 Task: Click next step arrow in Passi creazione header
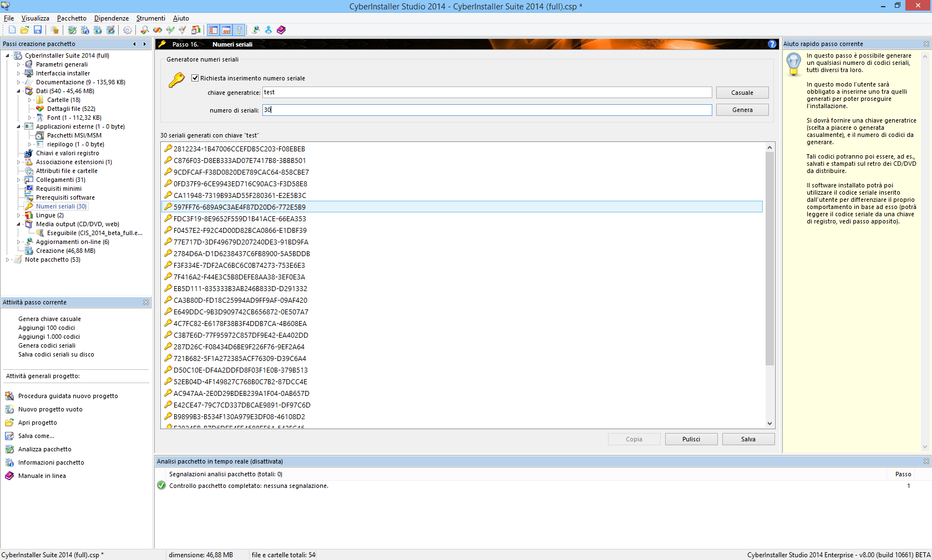(145, 44)
